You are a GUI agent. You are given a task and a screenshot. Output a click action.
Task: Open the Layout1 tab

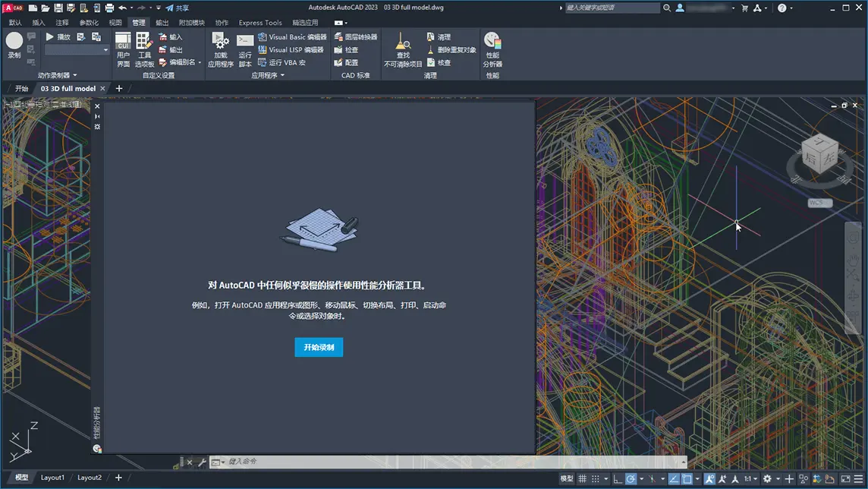pos(52,478)
